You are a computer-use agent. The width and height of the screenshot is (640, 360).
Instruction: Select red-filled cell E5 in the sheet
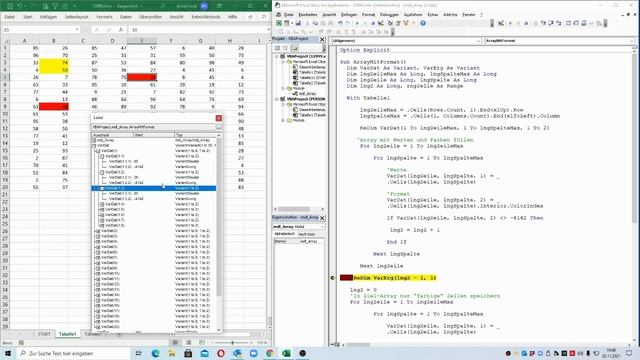(x=142, y=77)
